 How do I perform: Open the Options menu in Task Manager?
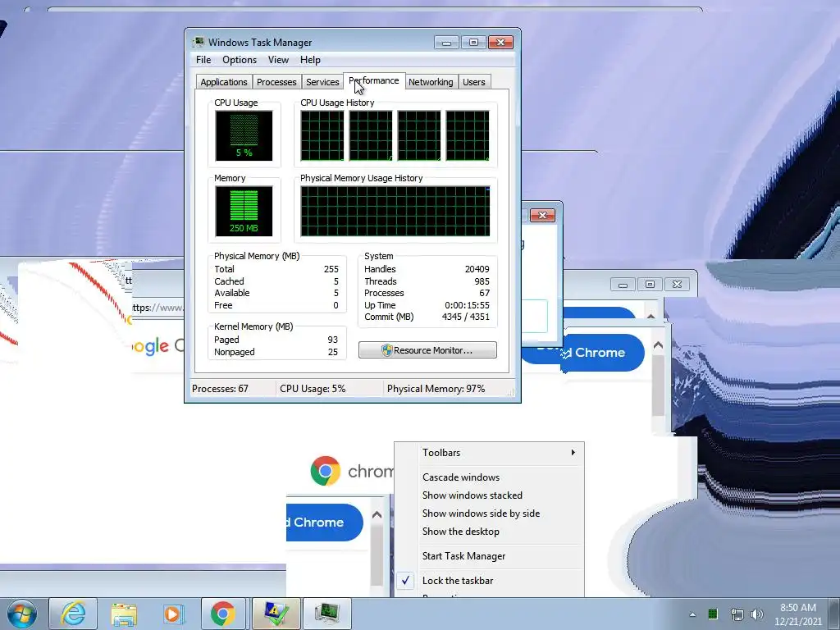240,60
